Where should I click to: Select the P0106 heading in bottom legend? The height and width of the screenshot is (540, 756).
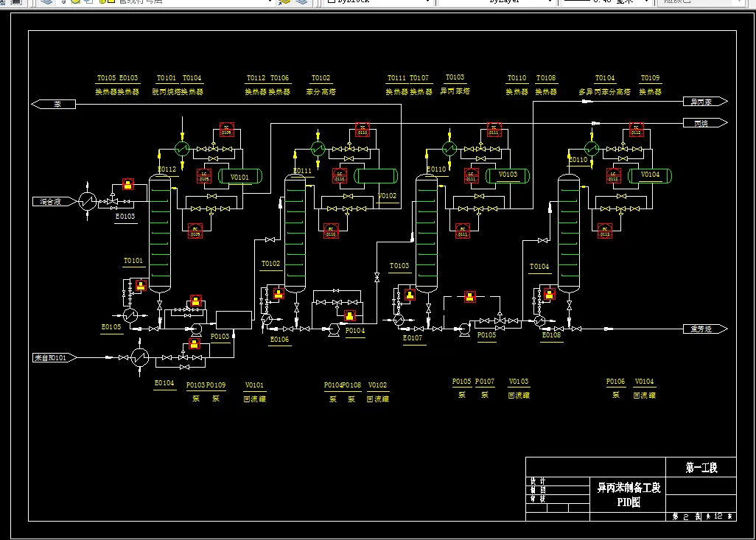[x=616, y=382]
